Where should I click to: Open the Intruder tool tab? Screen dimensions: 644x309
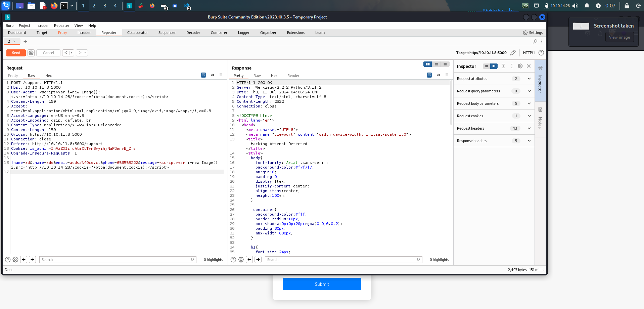84,33
